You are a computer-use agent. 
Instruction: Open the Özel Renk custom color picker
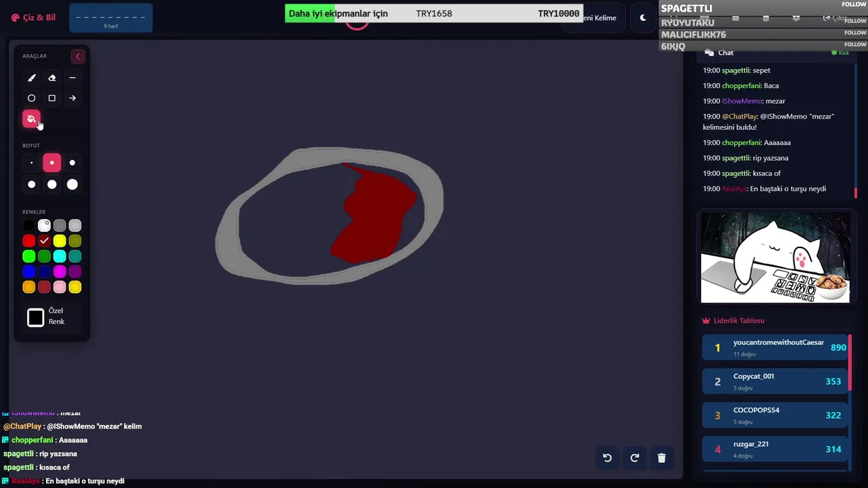35,317
